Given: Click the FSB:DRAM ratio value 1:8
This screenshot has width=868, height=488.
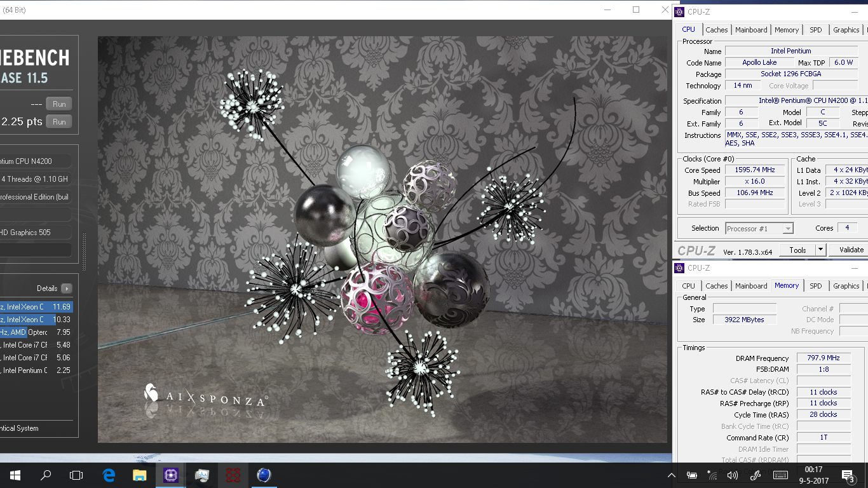Looking at the screenshot, I should (824, 369).
